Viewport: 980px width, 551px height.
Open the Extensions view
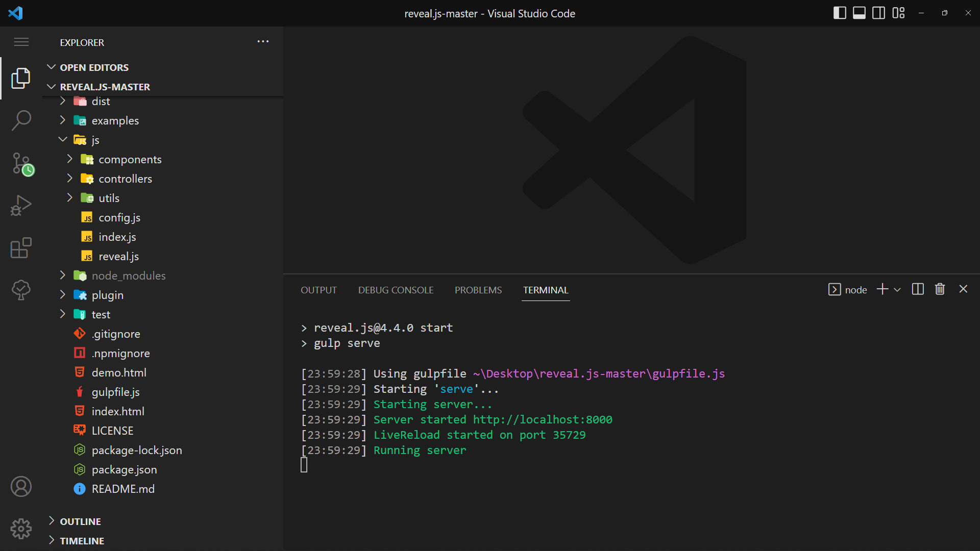coord(21,248)
